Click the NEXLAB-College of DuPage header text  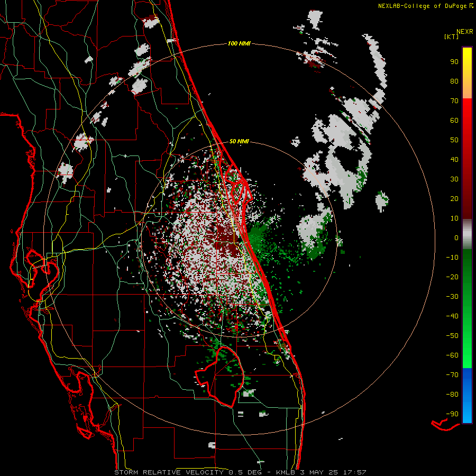coord(422,6)
